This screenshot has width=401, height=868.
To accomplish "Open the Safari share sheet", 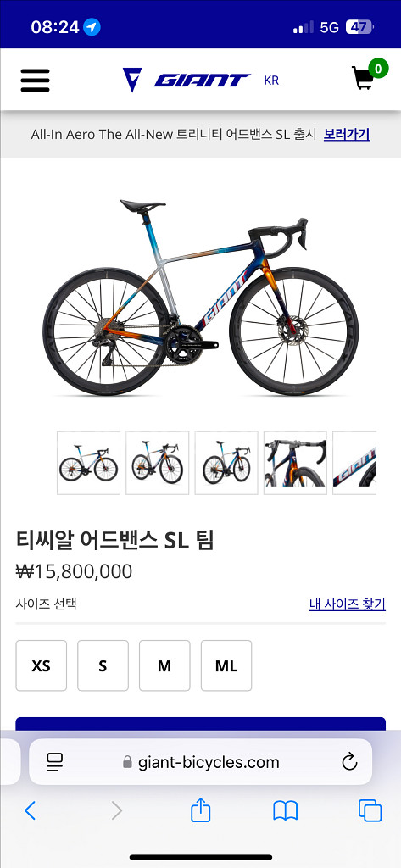I will point(200,810).
